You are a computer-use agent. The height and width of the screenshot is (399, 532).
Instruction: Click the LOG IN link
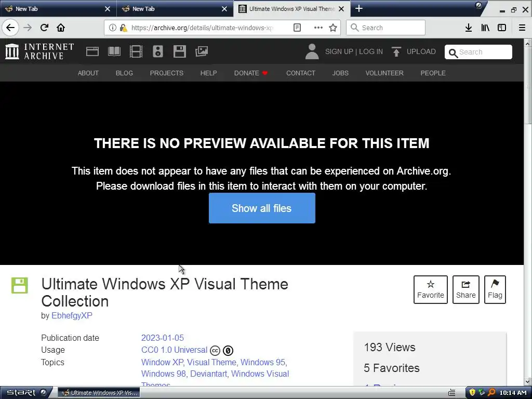[x=371, y=51]
